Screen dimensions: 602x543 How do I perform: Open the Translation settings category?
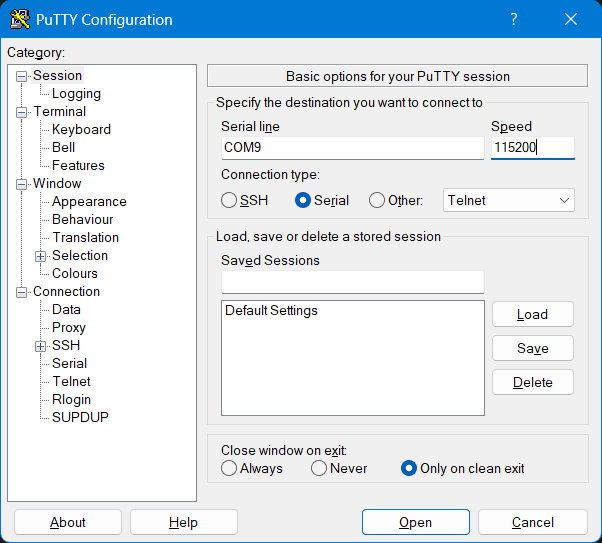86,238
